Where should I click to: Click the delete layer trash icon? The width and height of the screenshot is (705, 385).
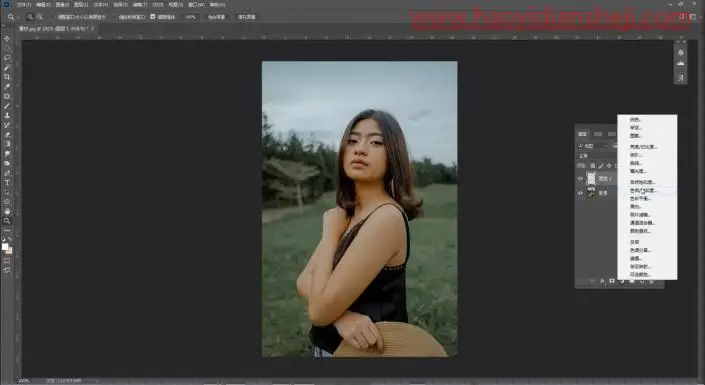click(x=651, y=281)
